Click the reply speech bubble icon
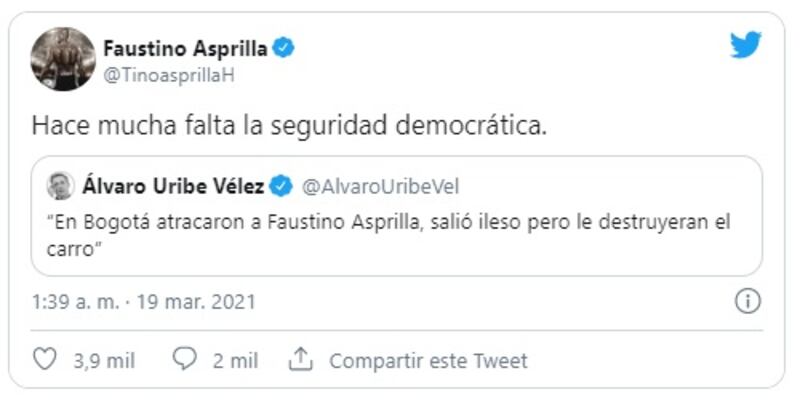Image resolution: width=800 pixels, height=416 pixels. click(183, 360)
